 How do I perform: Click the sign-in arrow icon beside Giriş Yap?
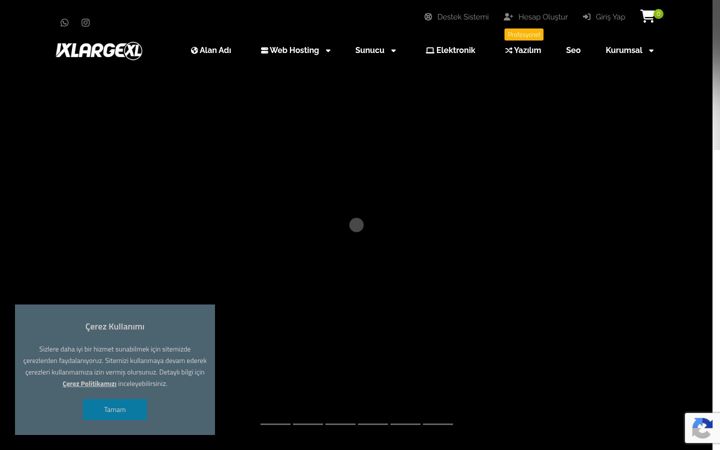click(x=586, y=17)
